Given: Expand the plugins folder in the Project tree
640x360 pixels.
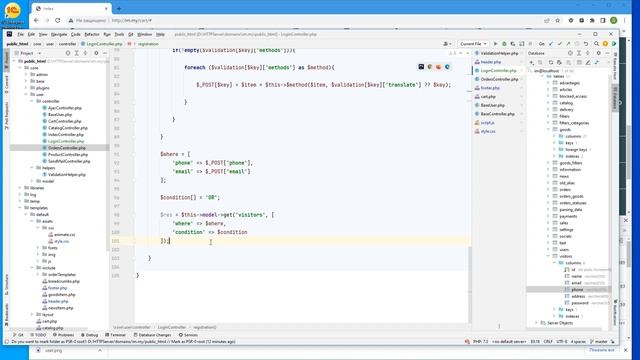Looking at the screenshot, I should click(26, 88).
